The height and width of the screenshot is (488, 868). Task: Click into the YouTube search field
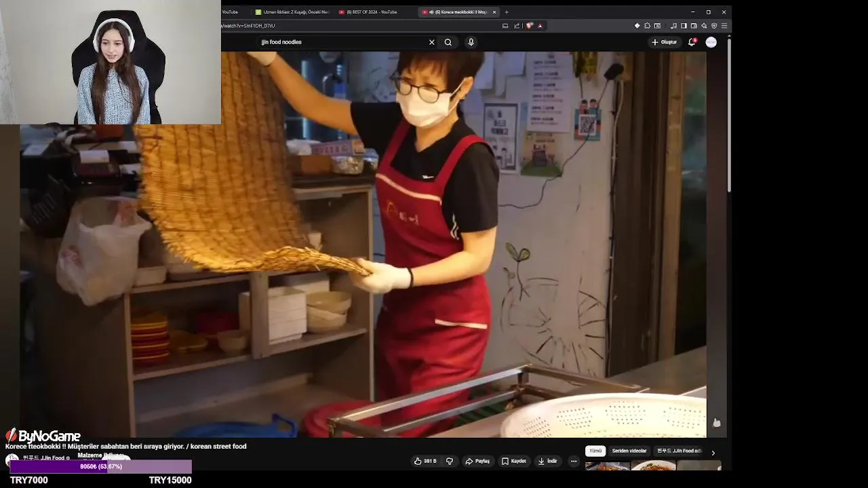click(x=342, y=42)
